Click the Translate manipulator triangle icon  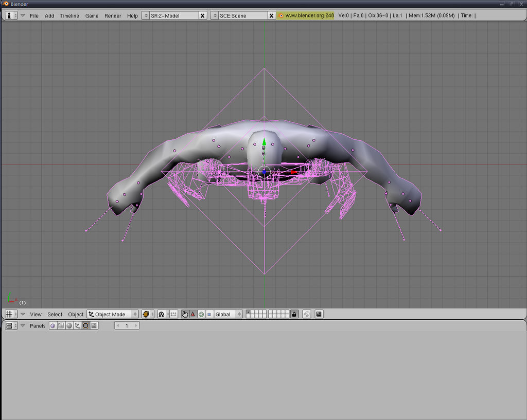pyautogui.click(x=193, y=314)
